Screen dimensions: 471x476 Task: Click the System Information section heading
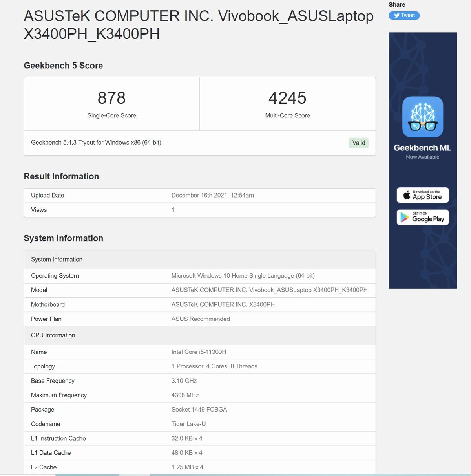pos(63,238)
